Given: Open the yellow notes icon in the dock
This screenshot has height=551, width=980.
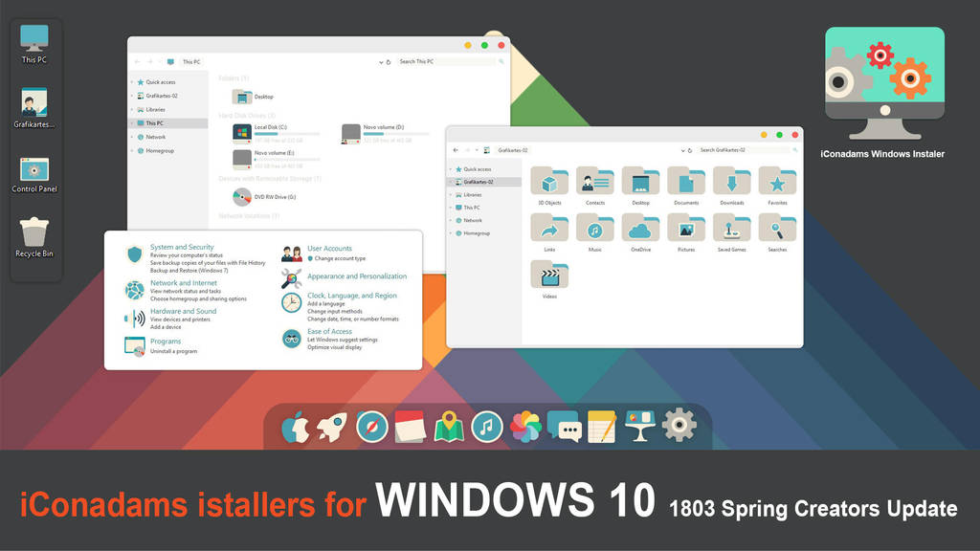Looking at the screenshot, I should click(602, 428).
